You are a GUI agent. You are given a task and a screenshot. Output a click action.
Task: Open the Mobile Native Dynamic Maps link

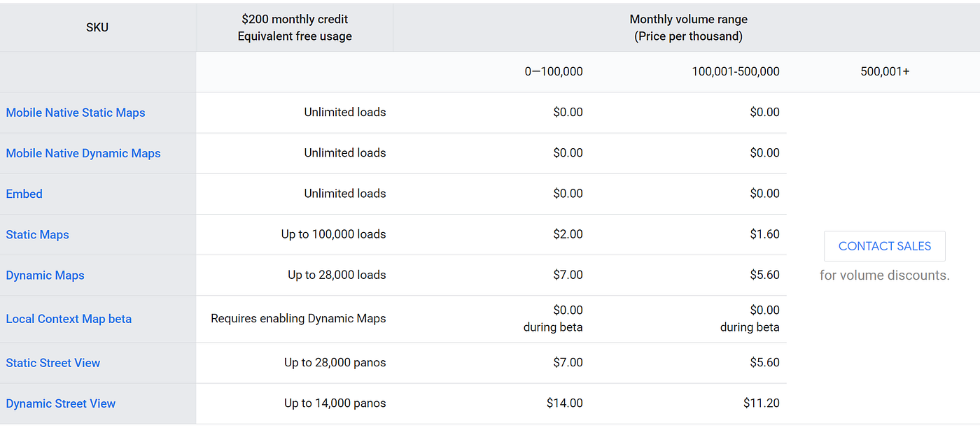pos(83,153)
